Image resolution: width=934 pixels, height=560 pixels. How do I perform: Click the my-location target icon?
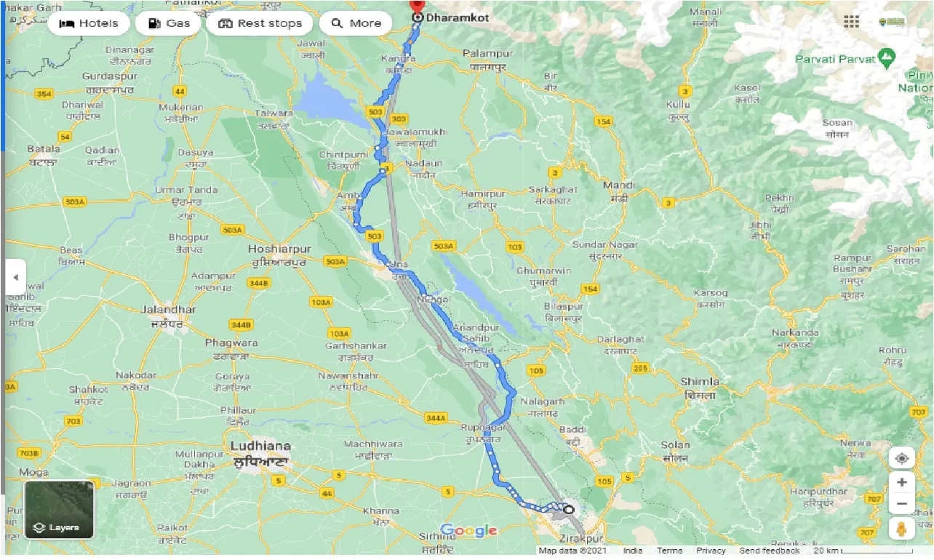pos(902,458)
